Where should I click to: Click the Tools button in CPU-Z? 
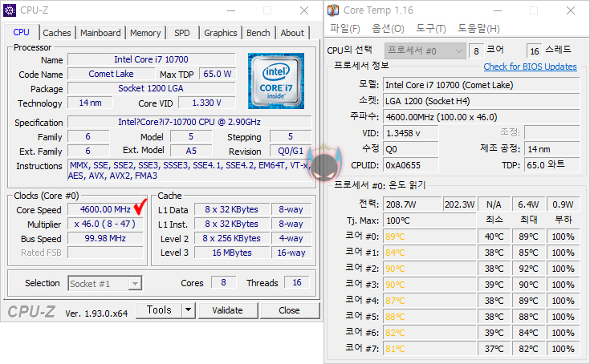(x=159, y=310)
